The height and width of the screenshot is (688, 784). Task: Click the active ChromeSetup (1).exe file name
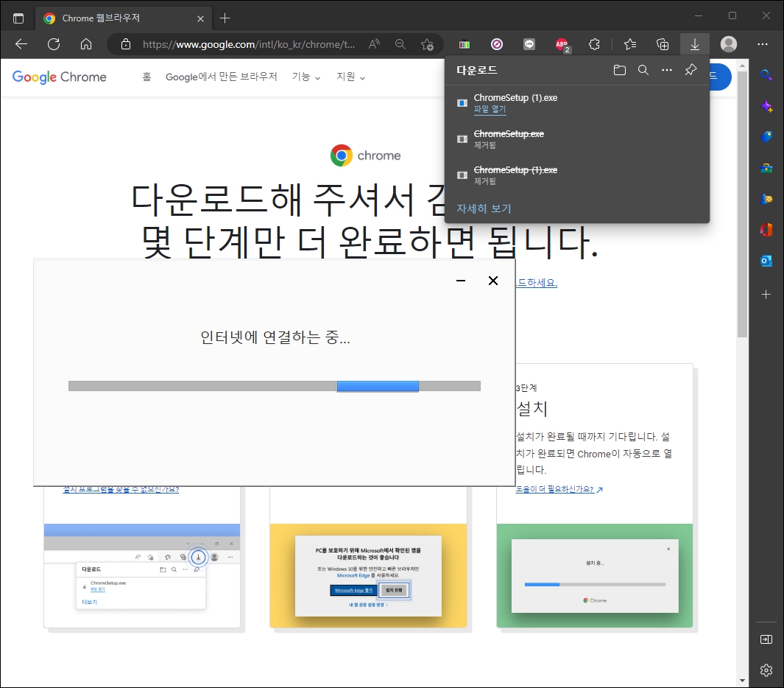[x=515, y=97]
